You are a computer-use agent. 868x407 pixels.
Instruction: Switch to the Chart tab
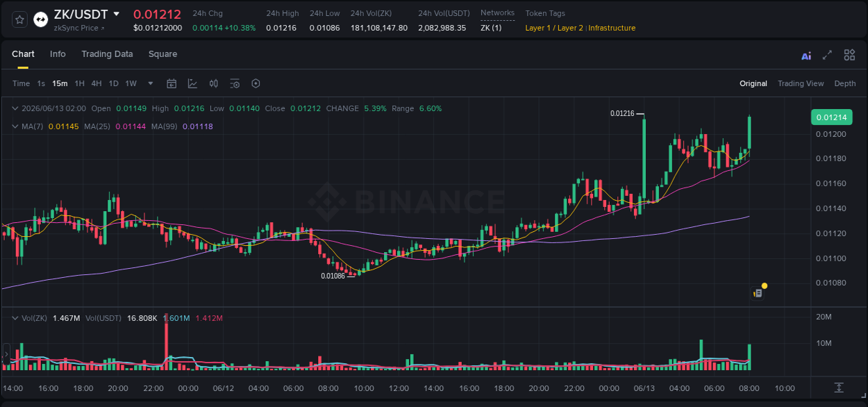point(23,54)
